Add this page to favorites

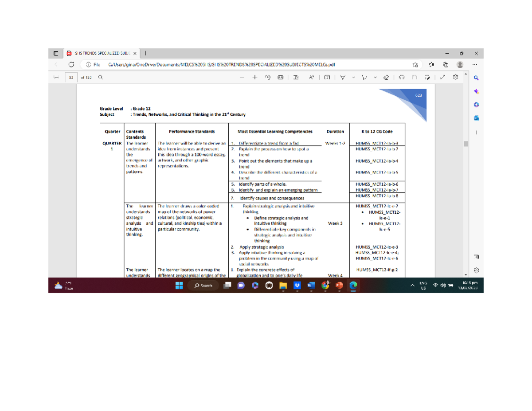click(415, 64)
